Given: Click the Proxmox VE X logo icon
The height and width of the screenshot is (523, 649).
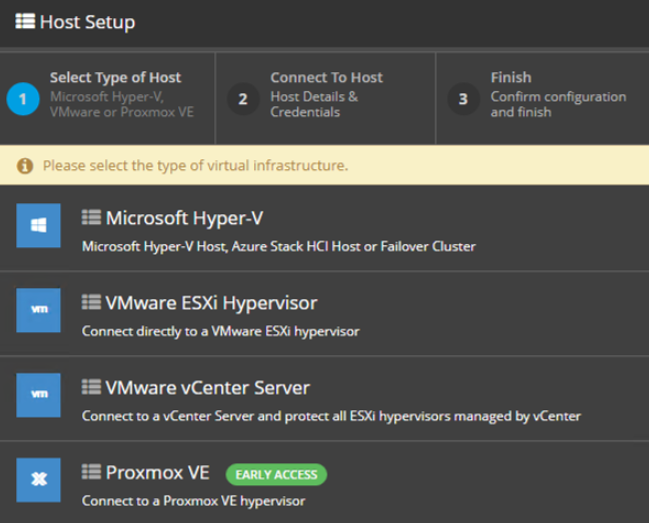Looking at the screenshot, I should point(38,480).
